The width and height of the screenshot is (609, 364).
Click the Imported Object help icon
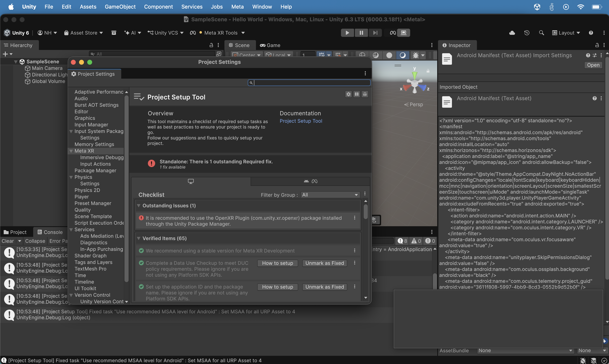coord(594,98)
